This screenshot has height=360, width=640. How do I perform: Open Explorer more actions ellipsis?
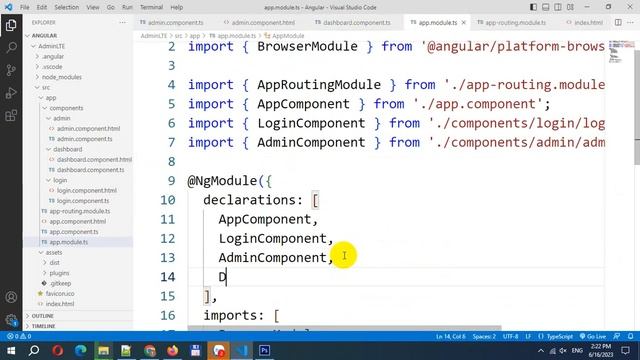click(x=122, y=22)
